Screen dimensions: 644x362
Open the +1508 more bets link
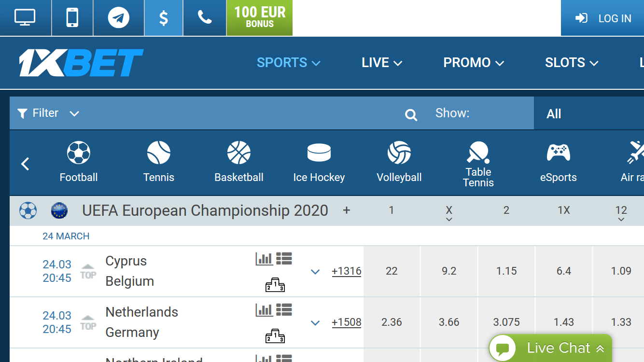[x=347, y=322]
